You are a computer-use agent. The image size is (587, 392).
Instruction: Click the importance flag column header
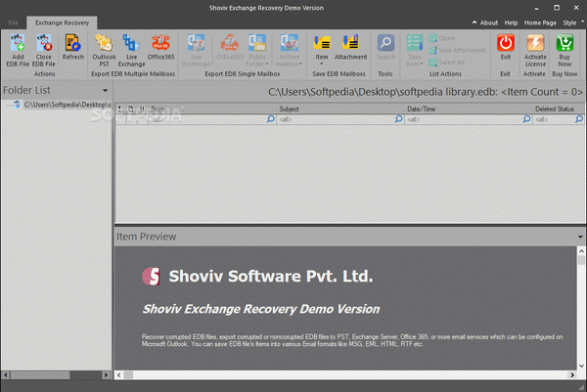pos(119,109)
